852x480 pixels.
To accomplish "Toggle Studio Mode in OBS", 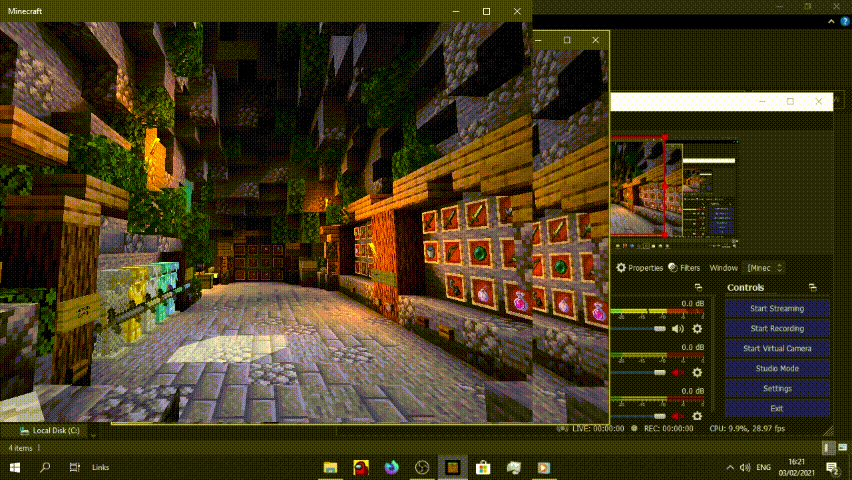I will click(x=777, y=369).
